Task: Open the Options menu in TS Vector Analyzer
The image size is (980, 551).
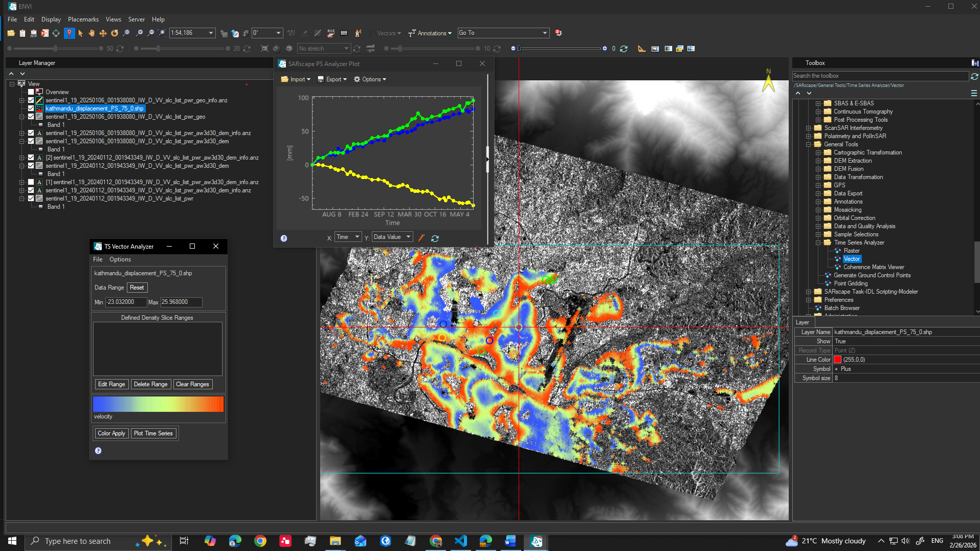Action: click(x=120, y=259)
